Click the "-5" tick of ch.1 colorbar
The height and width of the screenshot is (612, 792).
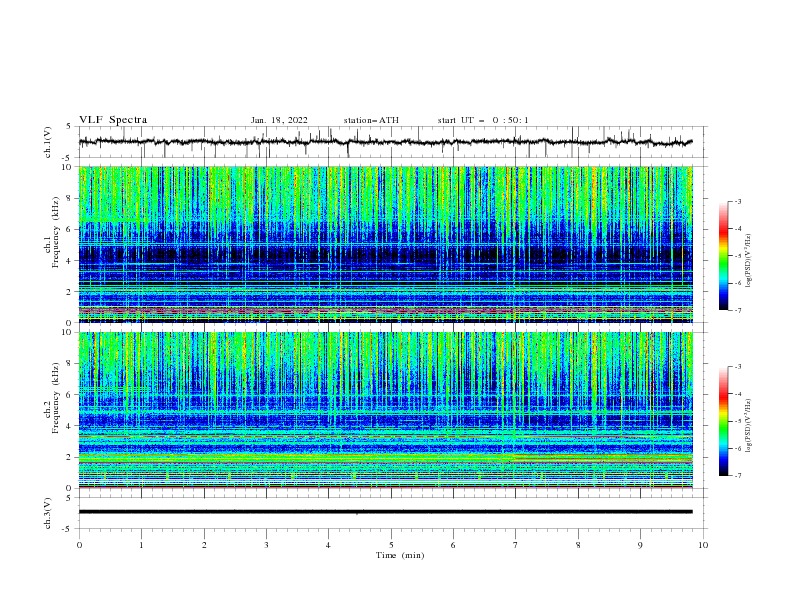[x=737, y=256]
